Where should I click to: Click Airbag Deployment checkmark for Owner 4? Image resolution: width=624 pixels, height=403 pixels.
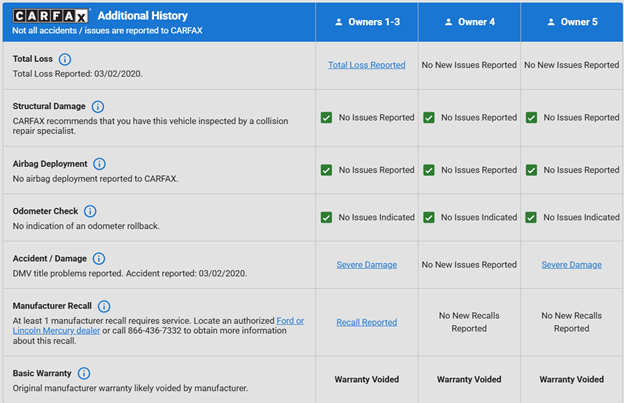429,170
